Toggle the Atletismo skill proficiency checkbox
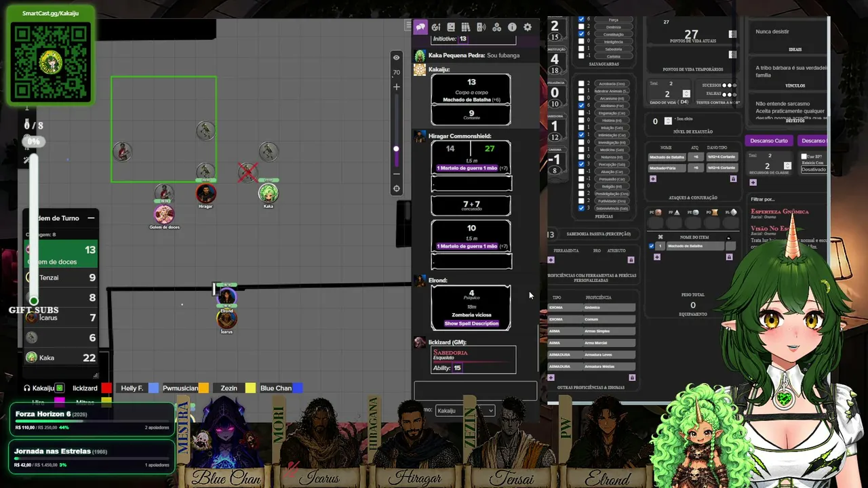 pos(581,106)
